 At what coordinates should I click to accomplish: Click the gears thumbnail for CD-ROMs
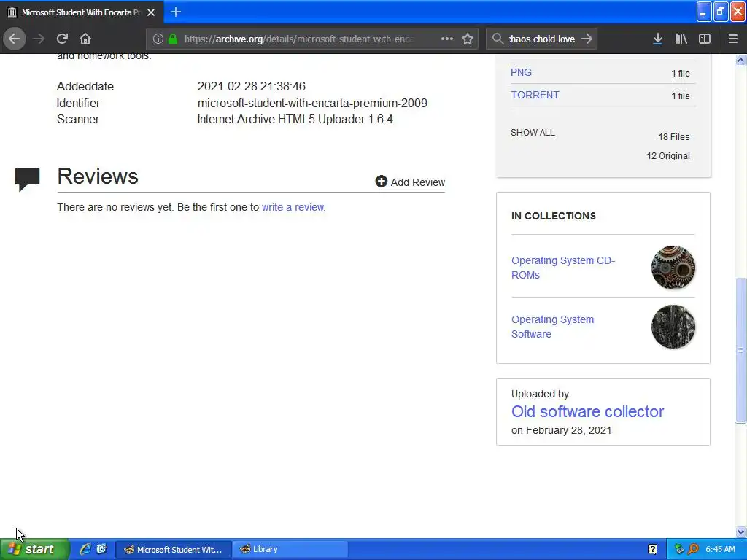point(673,268)
